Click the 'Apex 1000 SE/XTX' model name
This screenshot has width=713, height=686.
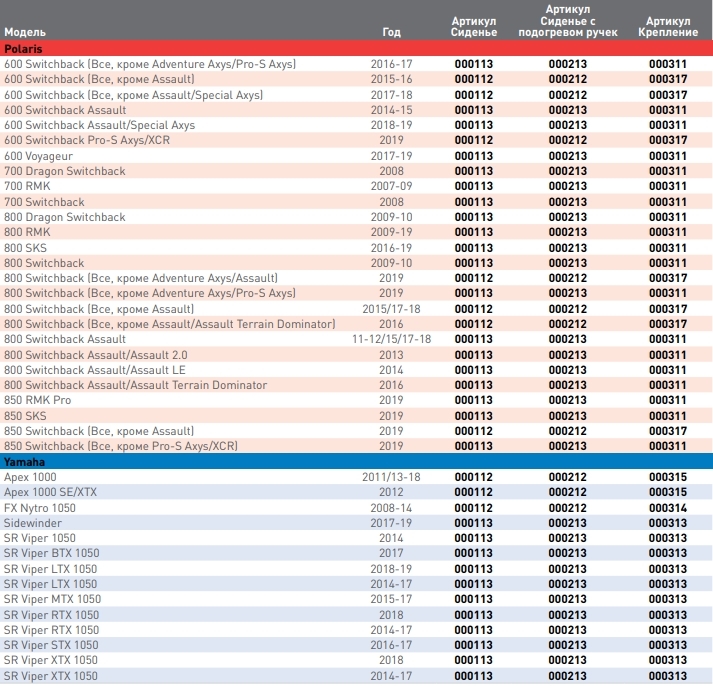pyautogui.click(x=50, y=492)
